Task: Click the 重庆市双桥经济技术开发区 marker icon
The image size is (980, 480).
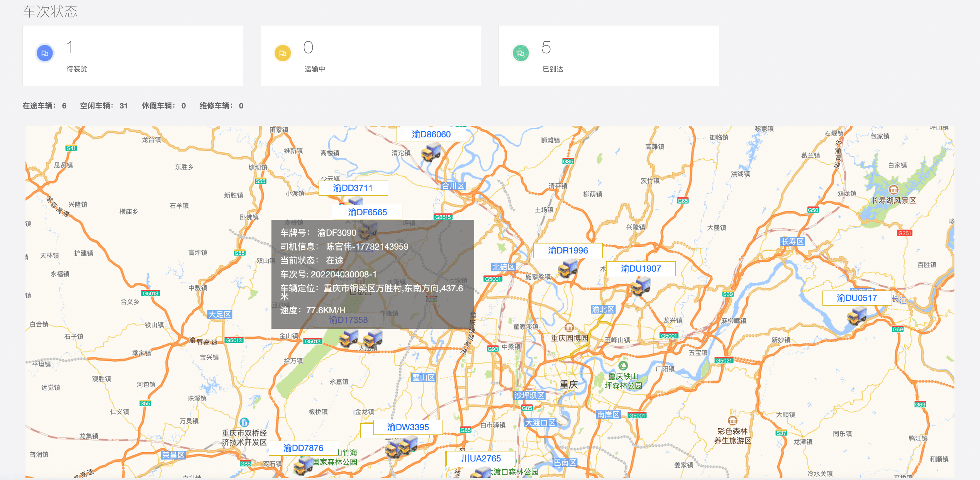Action: point(244,423)
